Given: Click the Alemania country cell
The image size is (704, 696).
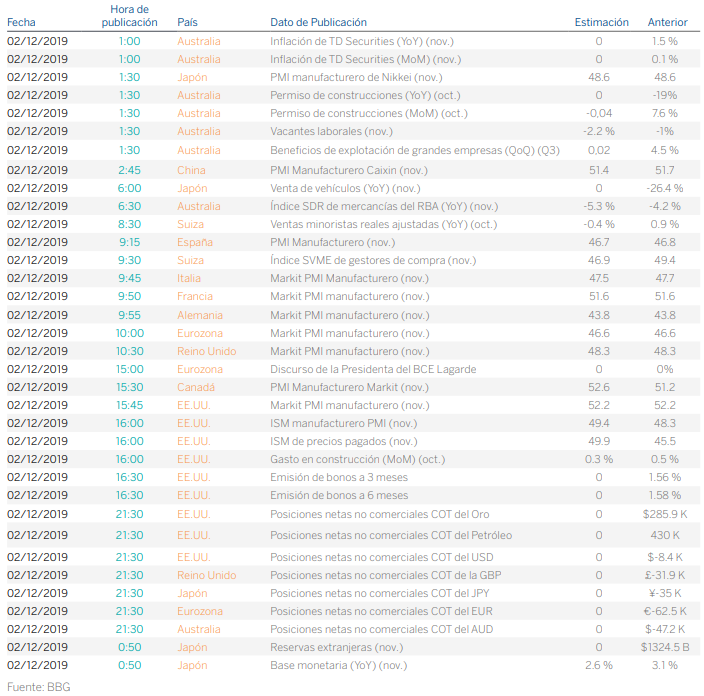Looking at the screenshot, I should (x=199, y=314).
